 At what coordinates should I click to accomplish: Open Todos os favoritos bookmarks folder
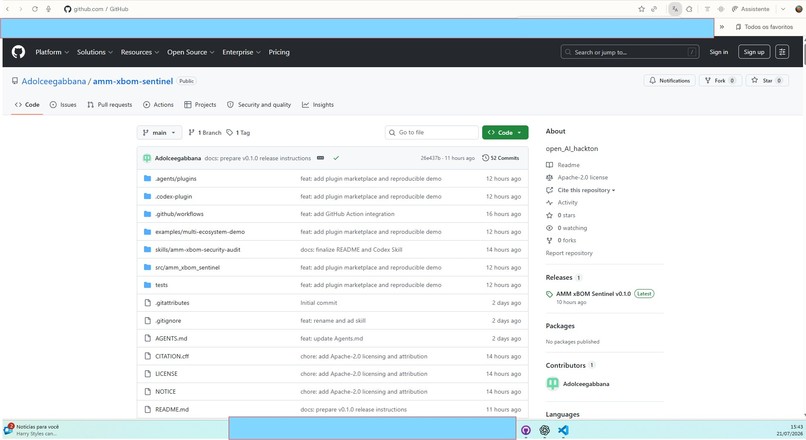point(764,27)
